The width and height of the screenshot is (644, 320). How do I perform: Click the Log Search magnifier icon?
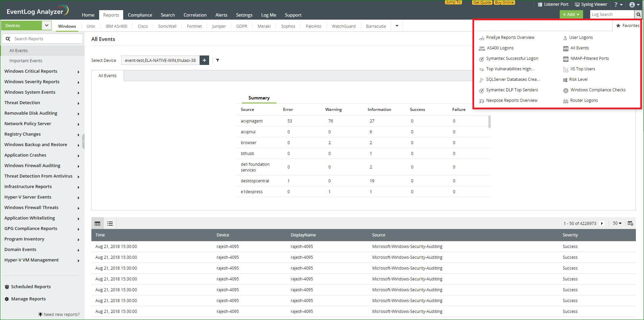click(x=638, y=15)
